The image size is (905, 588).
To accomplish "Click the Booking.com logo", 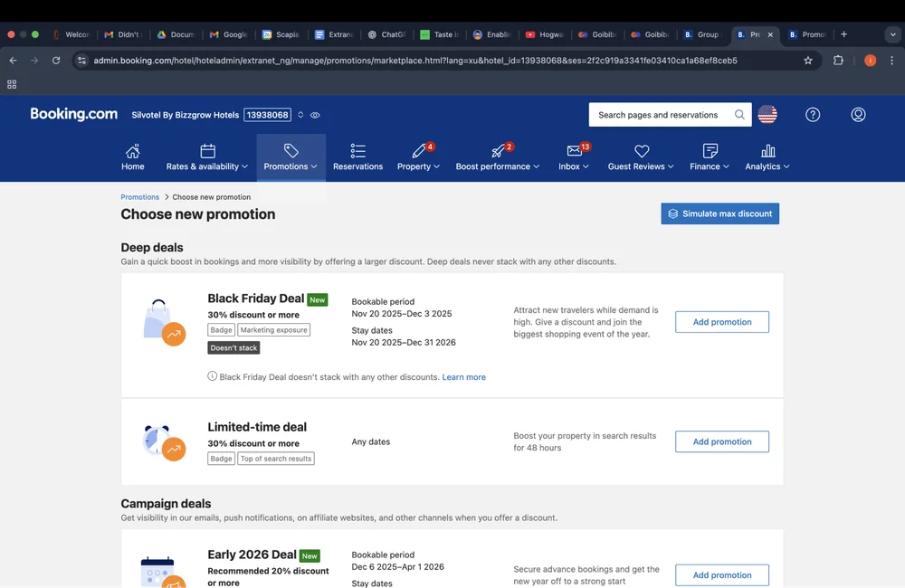I will [74, 114].
